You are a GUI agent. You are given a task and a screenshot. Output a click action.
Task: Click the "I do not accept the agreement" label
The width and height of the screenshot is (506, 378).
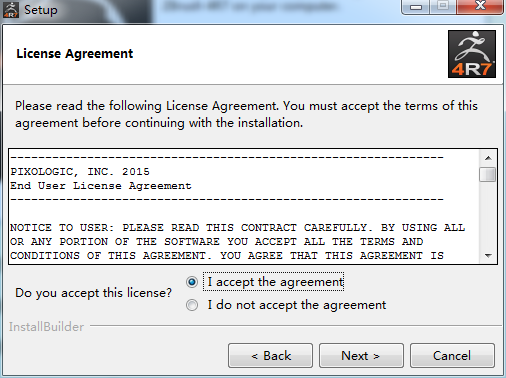297,305
